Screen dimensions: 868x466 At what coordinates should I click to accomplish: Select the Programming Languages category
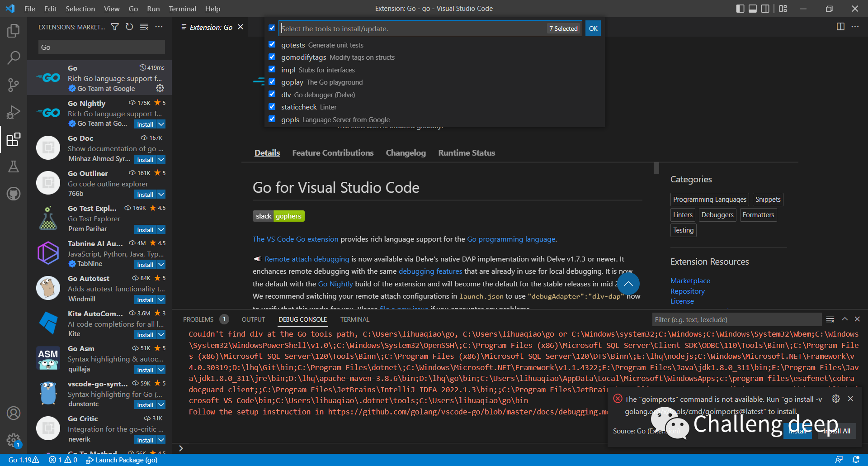pyautogui.click(x=709, y=200)
